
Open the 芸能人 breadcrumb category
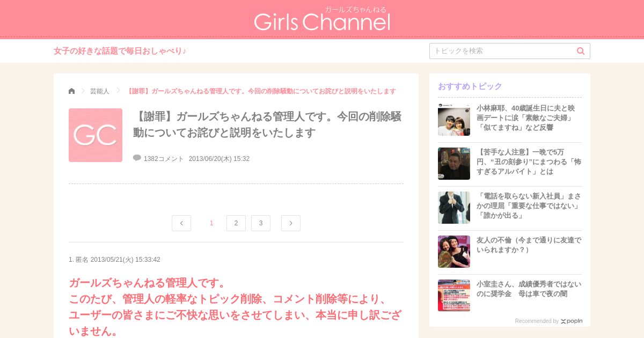pos(100,91)
